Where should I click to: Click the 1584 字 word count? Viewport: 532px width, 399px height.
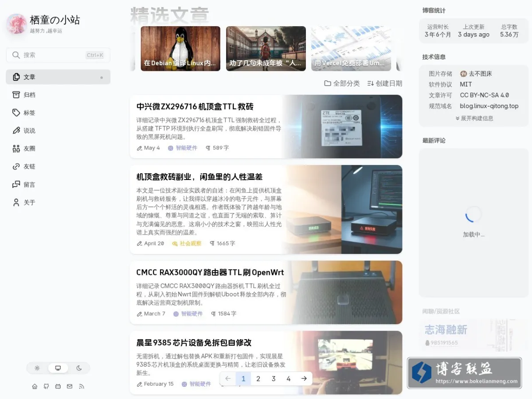pyautogui.click(x=224, y=313)
